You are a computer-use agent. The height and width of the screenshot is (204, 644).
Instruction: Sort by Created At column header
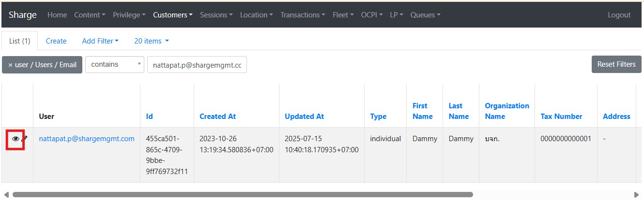217,117
